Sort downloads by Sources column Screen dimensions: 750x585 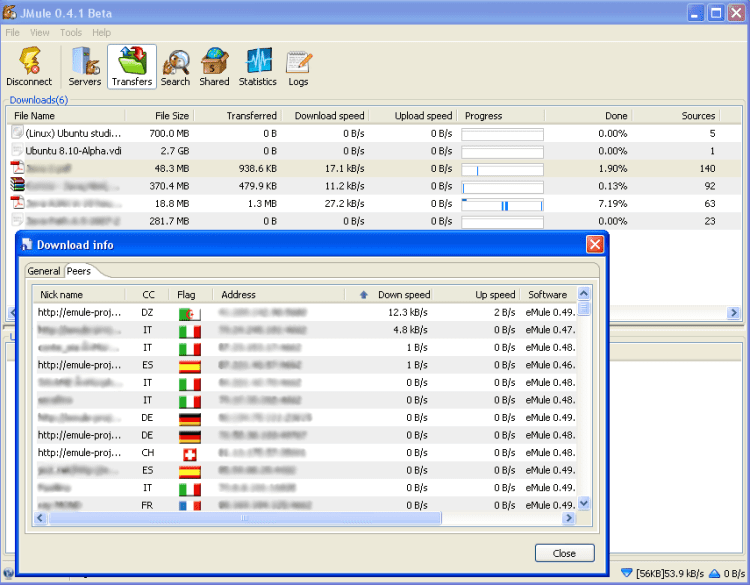point(676,116)
